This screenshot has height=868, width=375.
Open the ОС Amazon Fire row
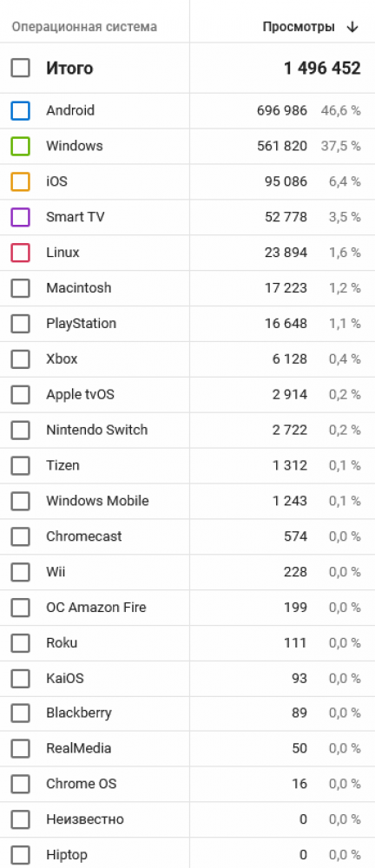187,608
